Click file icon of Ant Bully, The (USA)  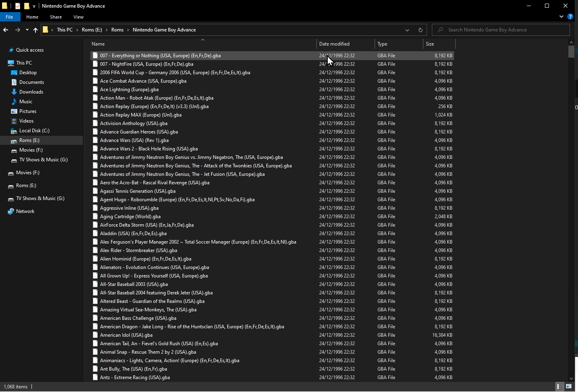click(95, 369)
